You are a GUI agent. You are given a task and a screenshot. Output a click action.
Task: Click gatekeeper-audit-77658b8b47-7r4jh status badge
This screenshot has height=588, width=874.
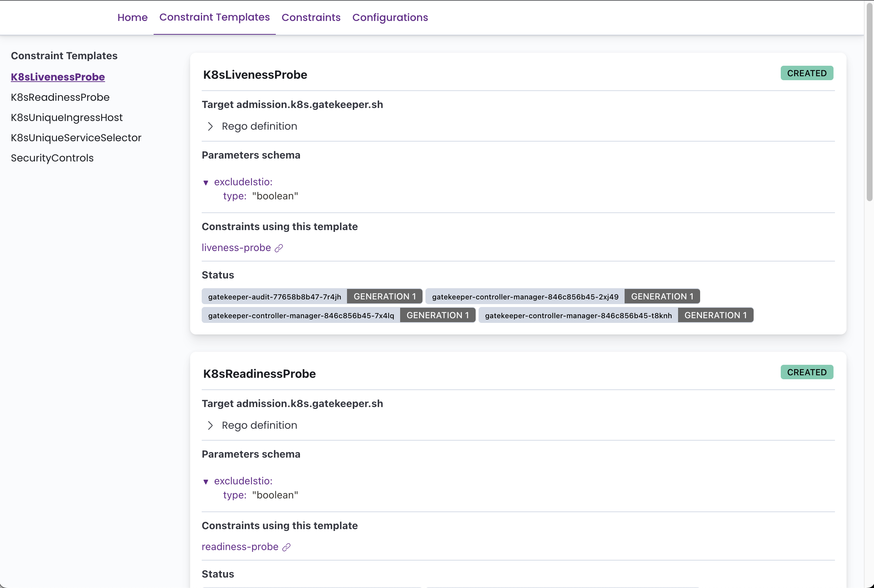(274, 297)
